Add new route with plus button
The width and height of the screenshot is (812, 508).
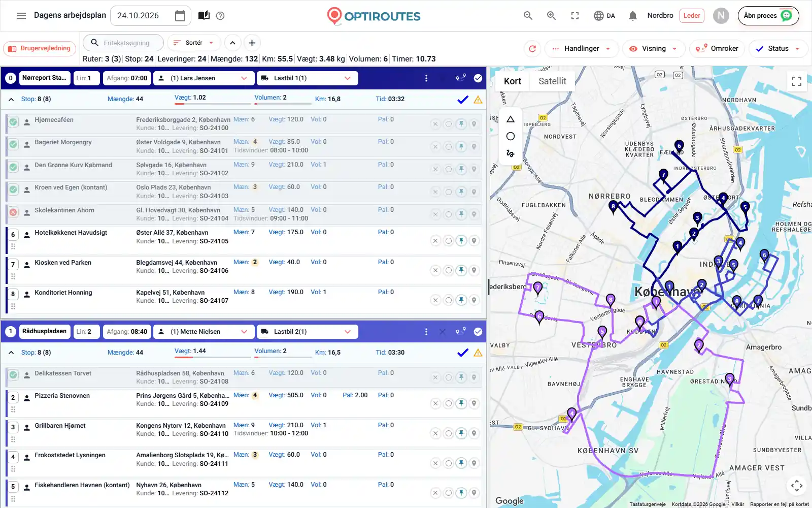tap(252, 43)
